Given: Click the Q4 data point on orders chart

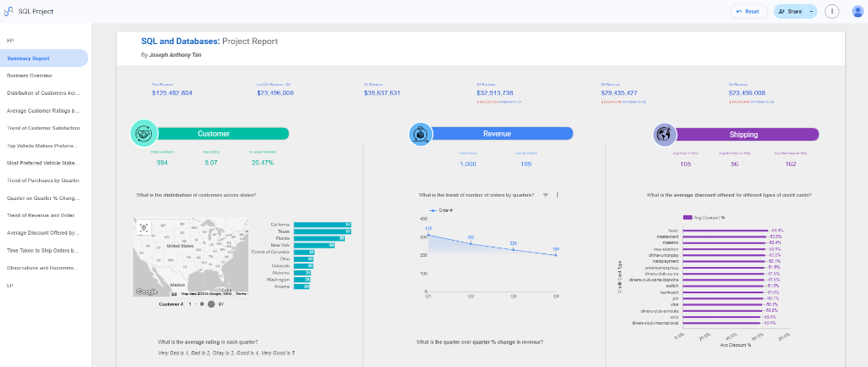Looking at the screenshot, I should (556, 255).
